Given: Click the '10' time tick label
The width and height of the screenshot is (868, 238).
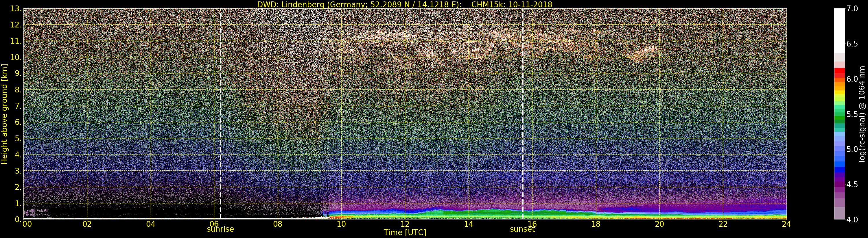Looking at the screenshot, I should point(341,224).
